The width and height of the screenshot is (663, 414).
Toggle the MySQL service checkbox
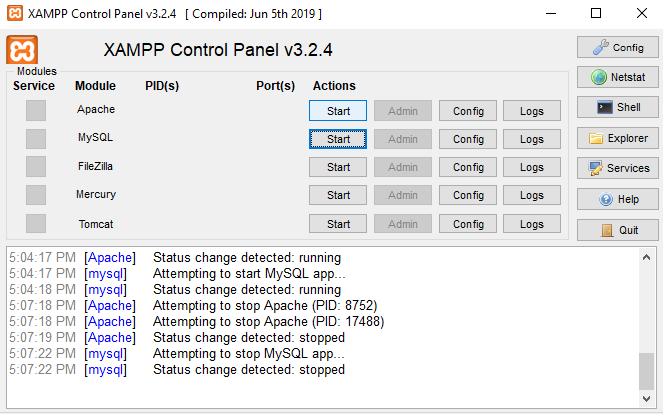click(x=36, y=138)
